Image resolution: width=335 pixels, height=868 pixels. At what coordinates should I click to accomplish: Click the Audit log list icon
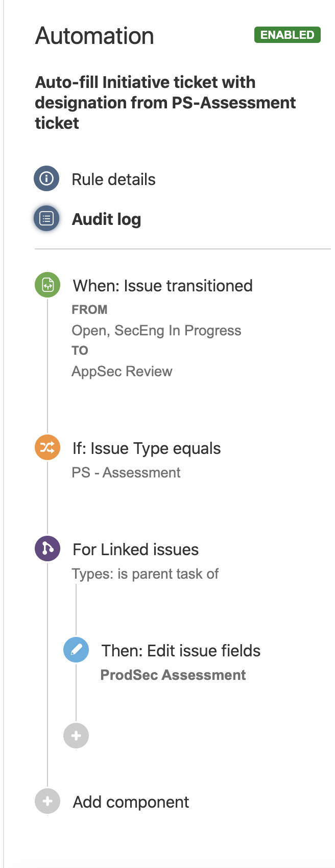46,219
